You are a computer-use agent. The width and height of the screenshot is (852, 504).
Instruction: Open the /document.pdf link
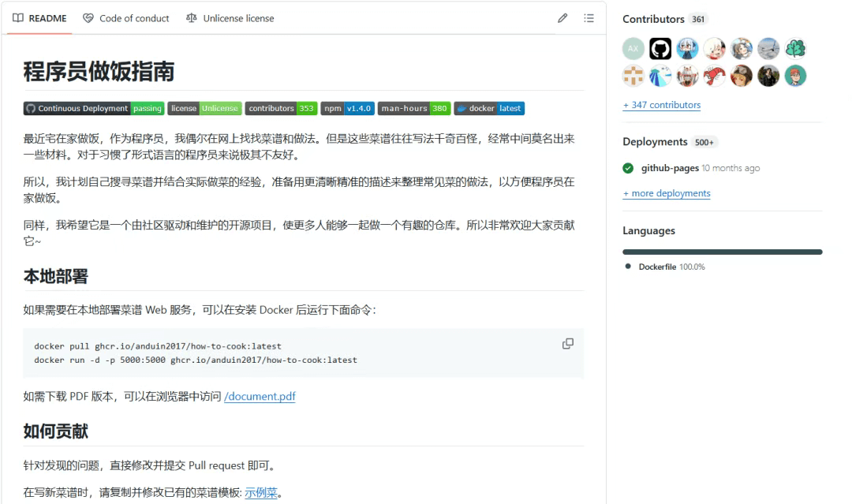pyautogui.click(x=260, y=397)
